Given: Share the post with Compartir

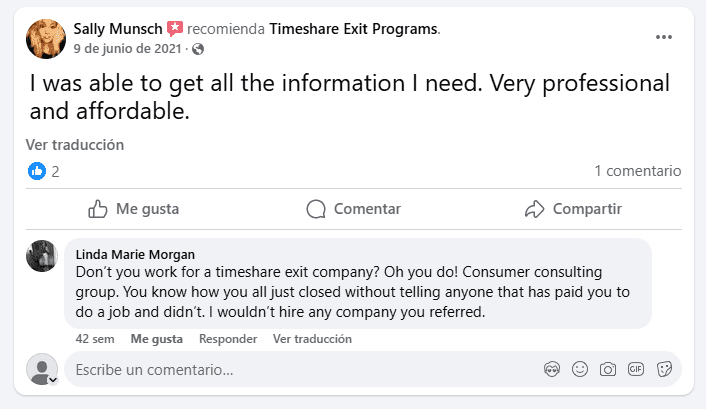Looking at the screenshot, I should pos(573,209).
